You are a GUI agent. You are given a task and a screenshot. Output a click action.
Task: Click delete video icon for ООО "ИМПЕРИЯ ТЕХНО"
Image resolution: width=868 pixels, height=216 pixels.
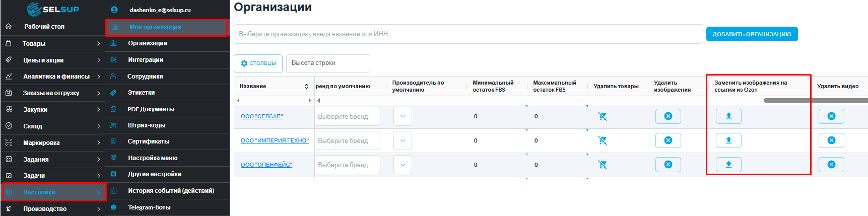click(x=831, y=140)
